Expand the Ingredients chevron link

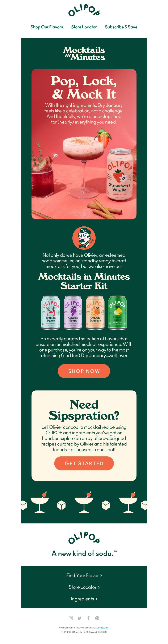(84, 599)
